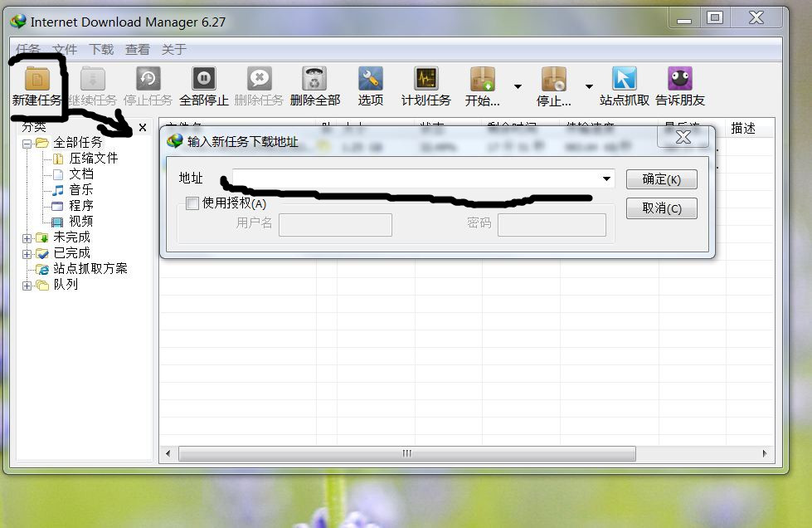This screenshot has height=528, width=812.
Task: Select 视频 category
Action: [x=81, y=222]
